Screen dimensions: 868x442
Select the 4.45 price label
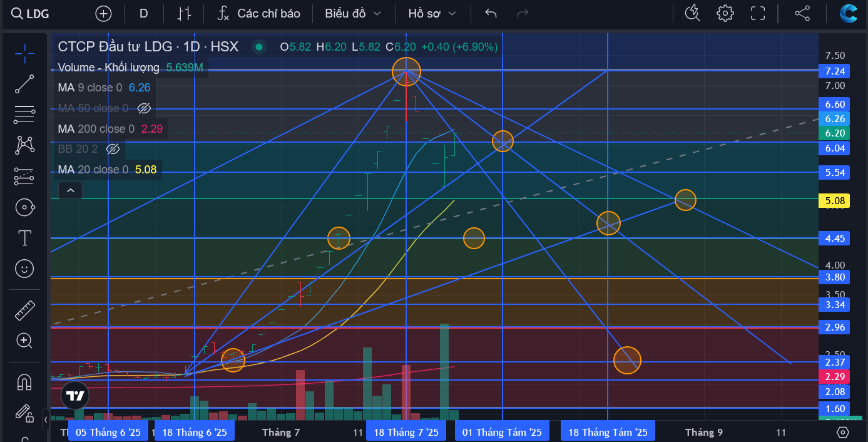coord(835,238)
